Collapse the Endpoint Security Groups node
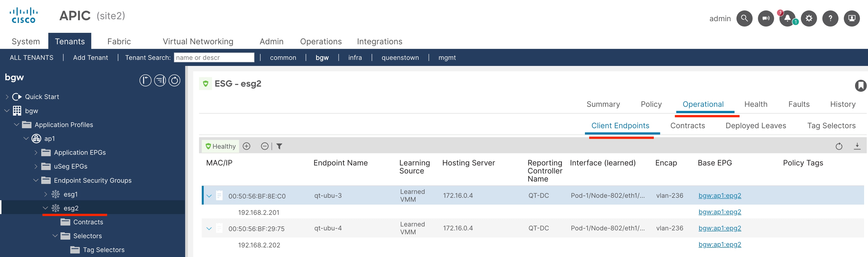 [x=36, y=180]
